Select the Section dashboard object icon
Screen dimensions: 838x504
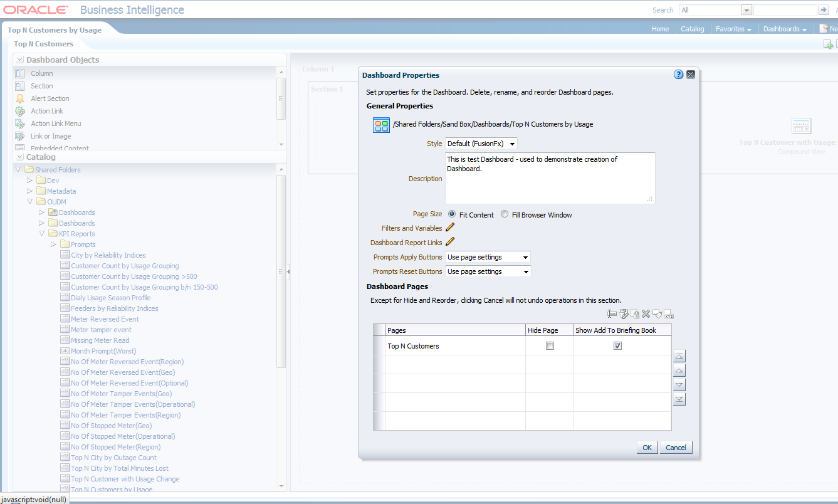20,86
